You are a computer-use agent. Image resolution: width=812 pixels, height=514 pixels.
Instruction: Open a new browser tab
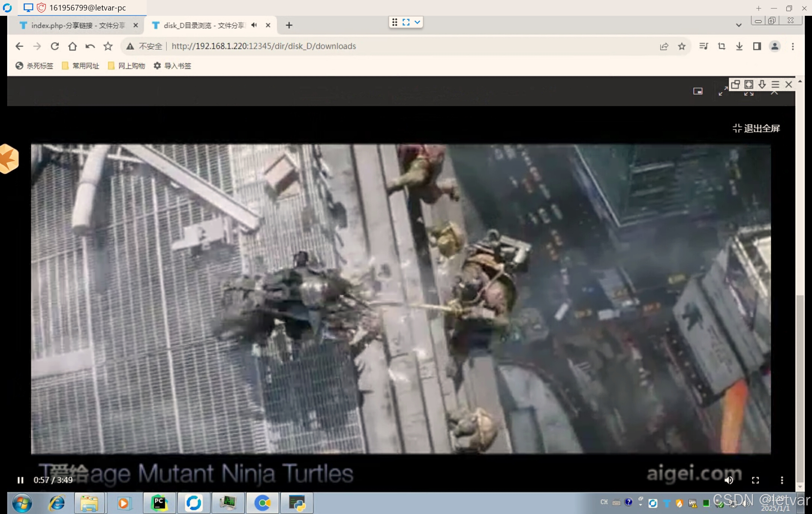pos(289,25)
